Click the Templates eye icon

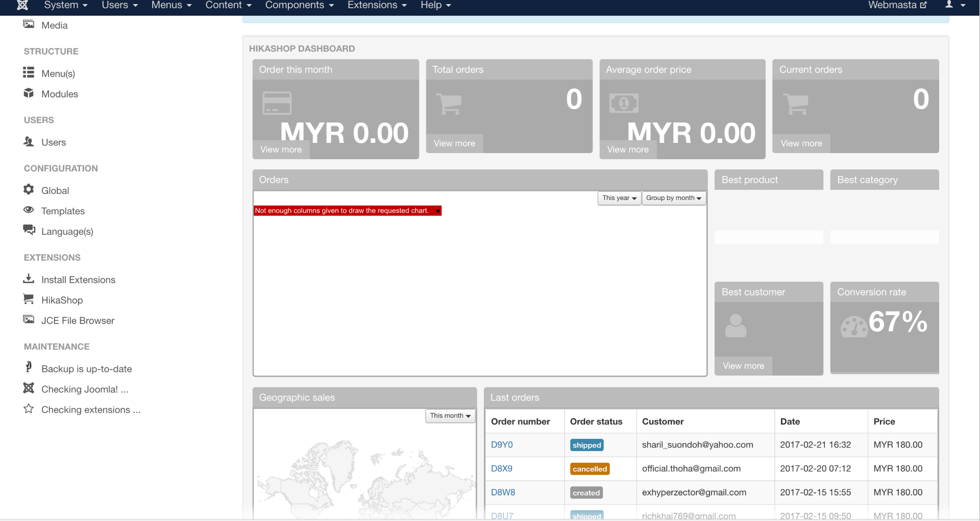(x=29, y=210)
